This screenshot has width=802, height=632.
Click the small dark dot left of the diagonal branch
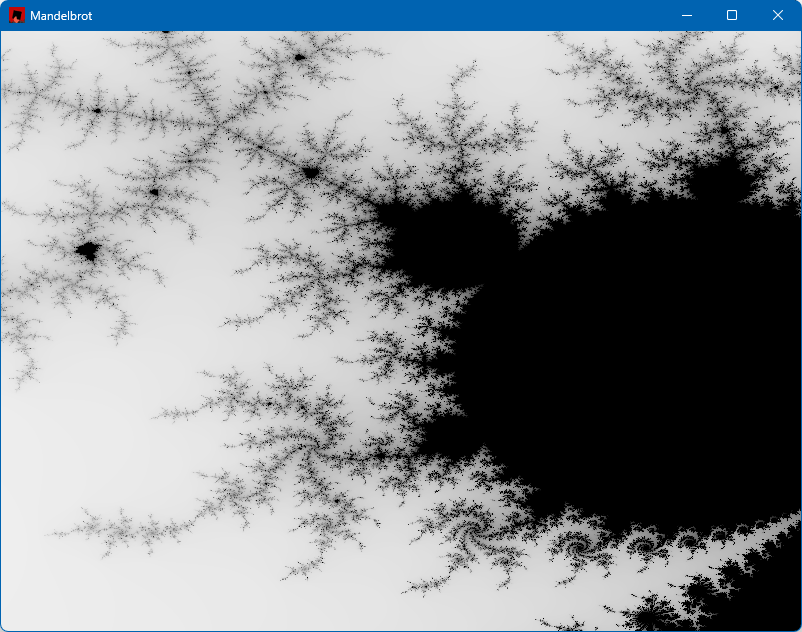coord(154,192)
